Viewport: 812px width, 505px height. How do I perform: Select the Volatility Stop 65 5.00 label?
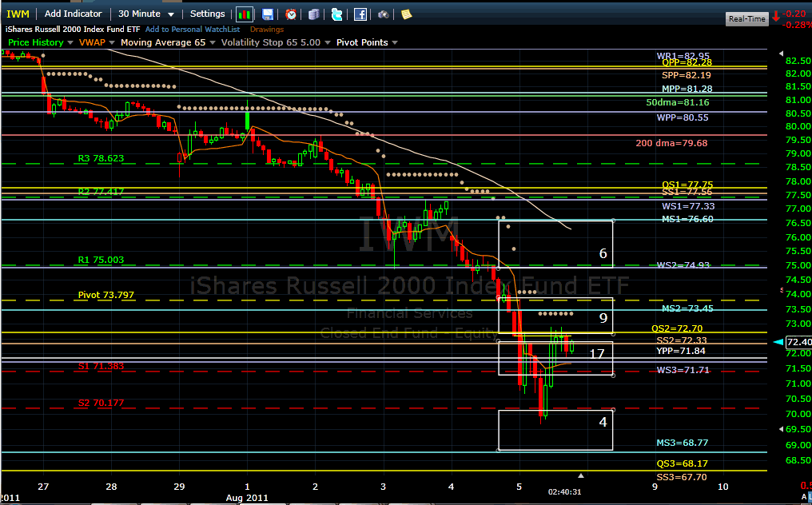coord(271,42)
